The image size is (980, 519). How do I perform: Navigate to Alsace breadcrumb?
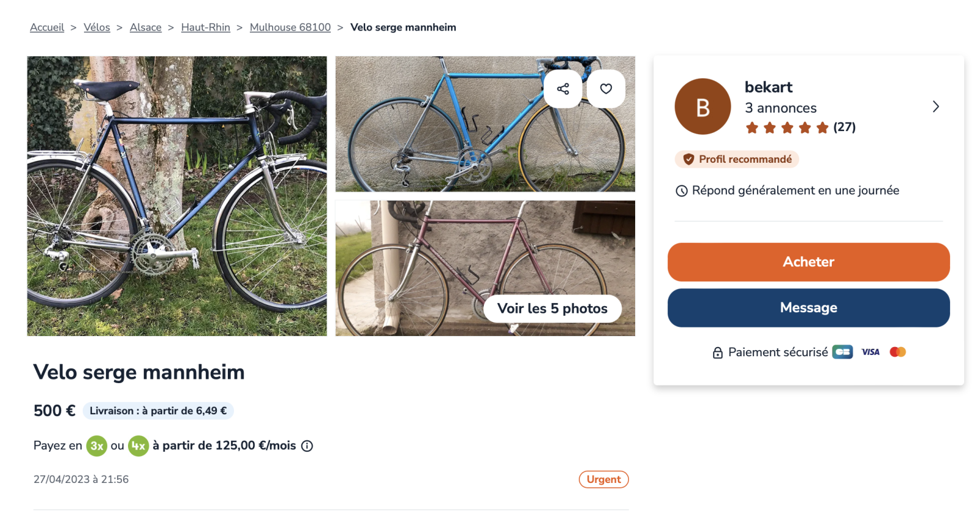click(x=146, y=28)
